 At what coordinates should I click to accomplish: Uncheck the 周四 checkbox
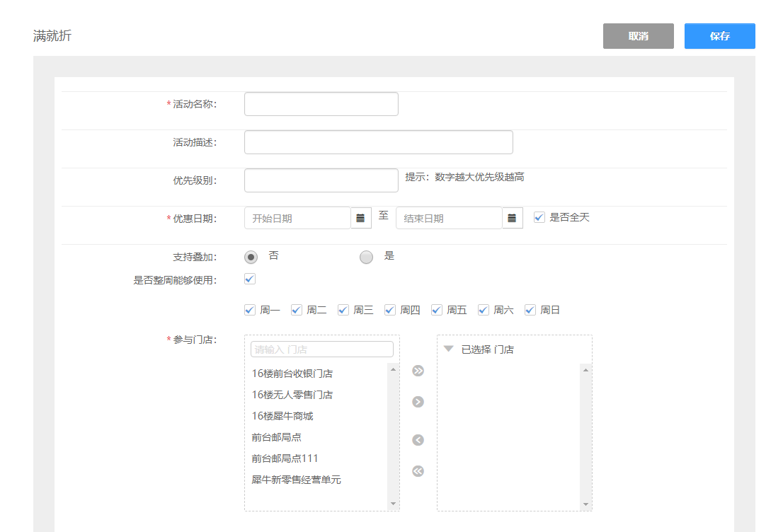[390, 310]
